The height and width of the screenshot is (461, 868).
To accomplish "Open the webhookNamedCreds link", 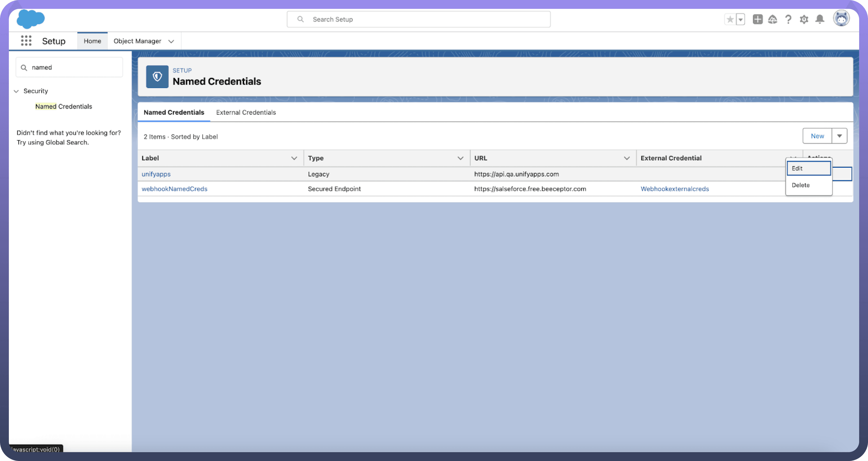I will tap(174, 189).
